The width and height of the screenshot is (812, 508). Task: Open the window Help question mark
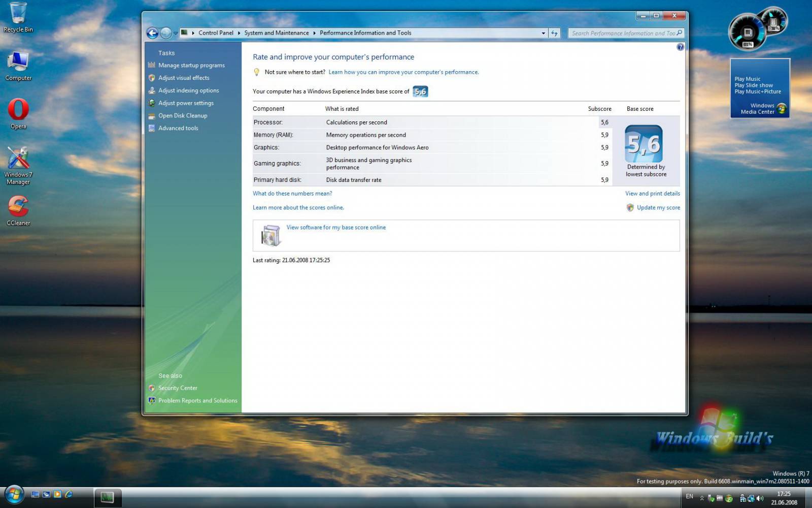point(681,47)
